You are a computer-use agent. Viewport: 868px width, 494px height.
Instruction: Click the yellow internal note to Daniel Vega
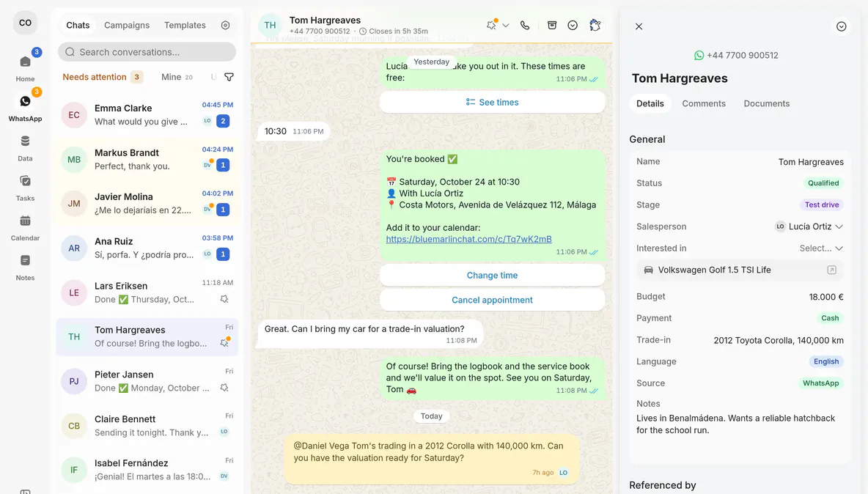pos(432,459)
